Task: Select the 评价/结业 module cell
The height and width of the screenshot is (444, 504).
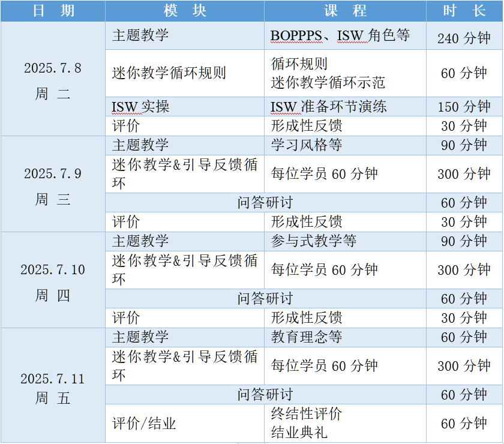Action: coord(185,424)
